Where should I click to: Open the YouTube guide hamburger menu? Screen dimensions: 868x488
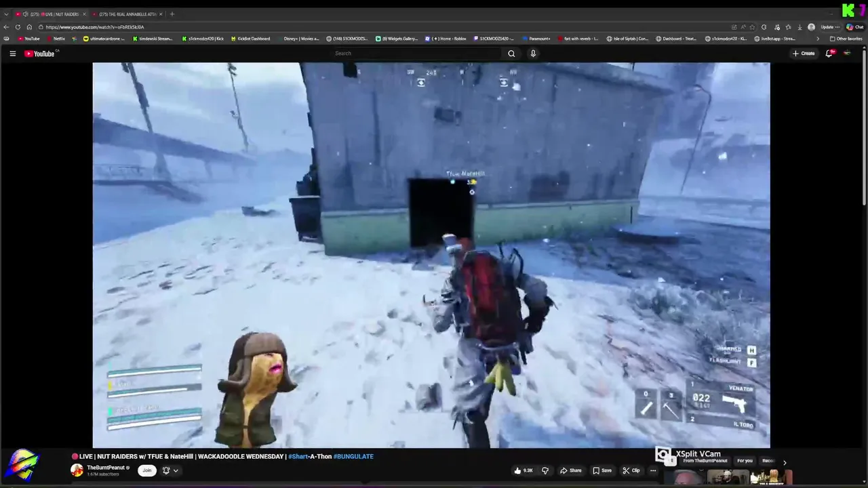click(12, 54)
